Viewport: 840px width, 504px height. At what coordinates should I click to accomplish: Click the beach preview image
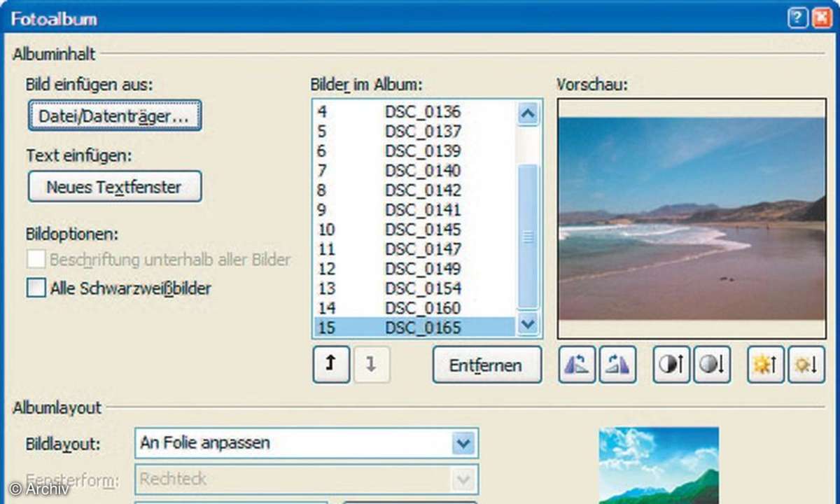[692, 218]
